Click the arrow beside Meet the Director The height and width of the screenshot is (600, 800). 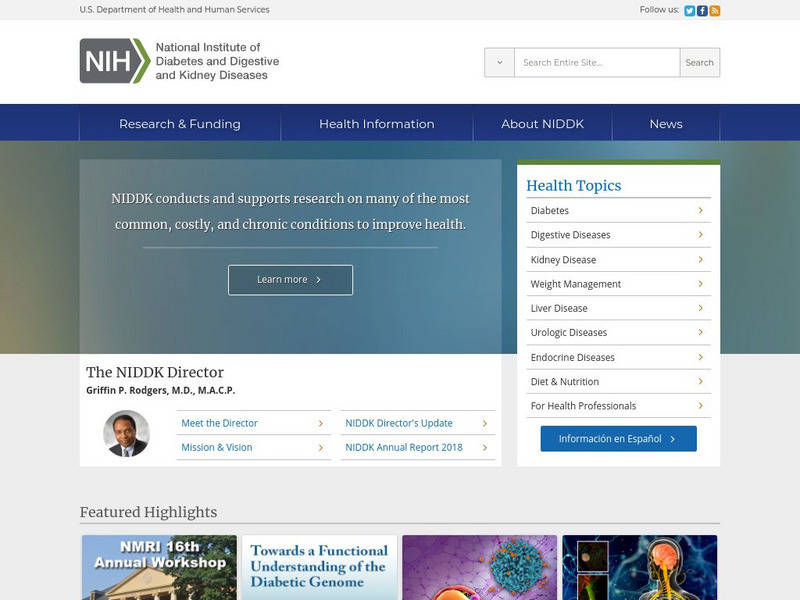click(321, 423)
